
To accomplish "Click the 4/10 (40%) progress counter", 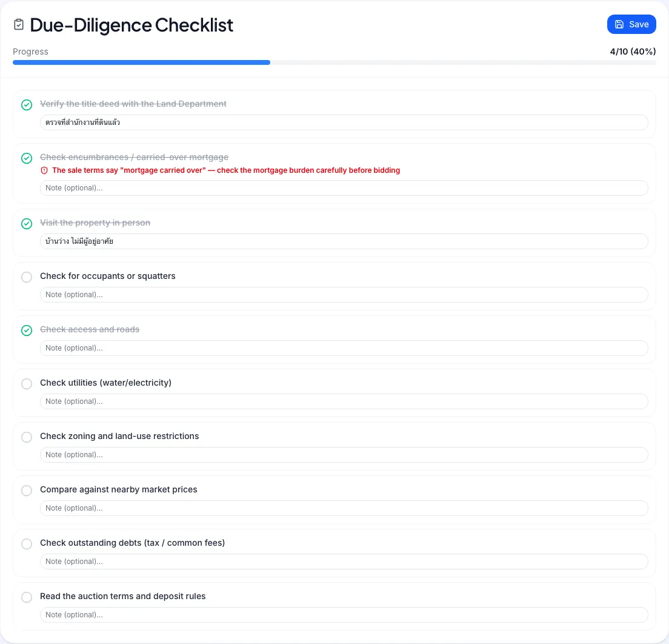I will pyautogui.click(x=633, y=52).
